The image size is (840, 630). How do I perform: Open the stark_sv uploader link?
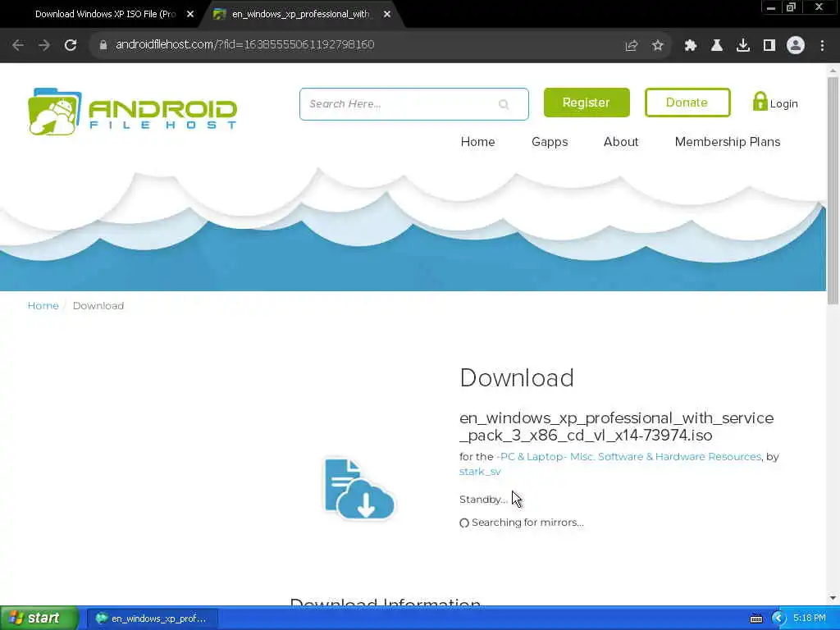(x=480, y=472)
